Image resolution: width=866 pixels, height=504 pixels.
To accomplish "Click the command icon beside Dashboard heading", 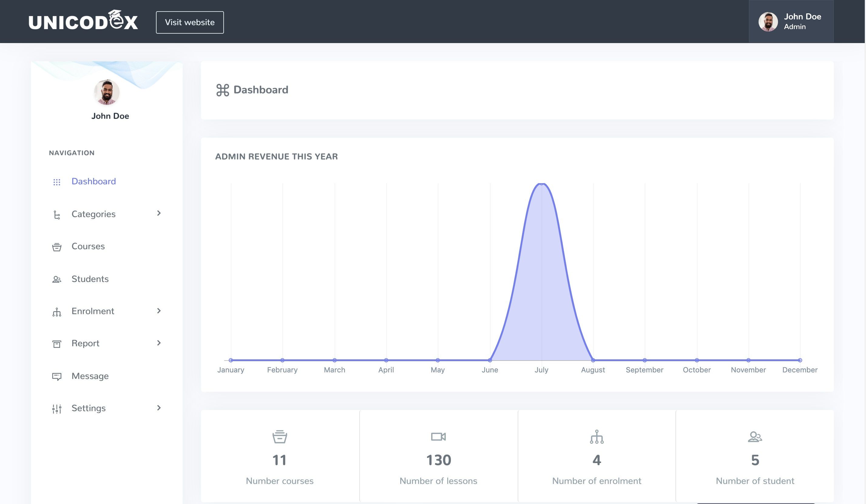I will tap(223, 90).
